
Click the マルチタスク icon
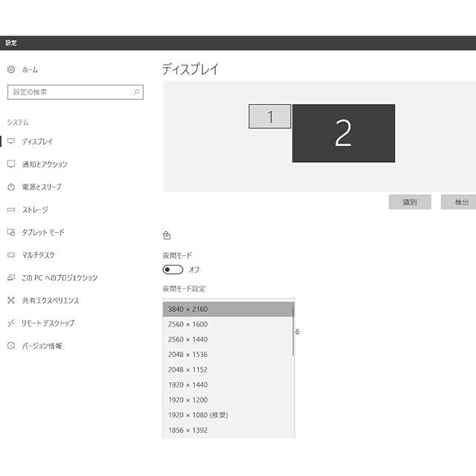coord(11,255)
